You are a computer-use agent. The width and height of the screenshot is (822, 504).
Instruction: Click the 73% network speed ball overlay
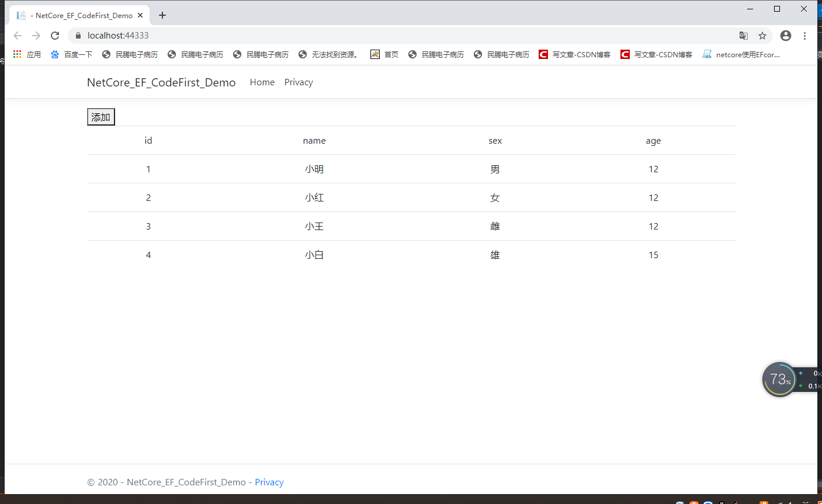coord(779,379)
